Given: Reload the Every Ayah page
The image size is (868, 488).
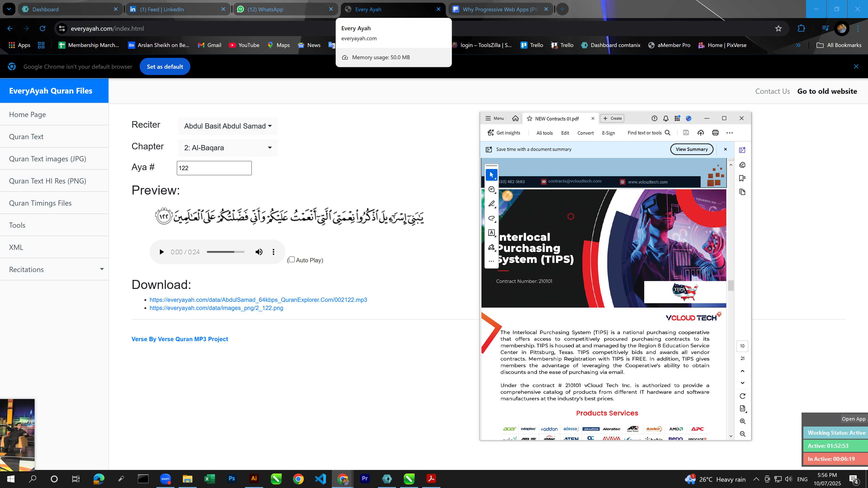Looking at the screenshot, I should pyautogui.click(x=42, y=29).
